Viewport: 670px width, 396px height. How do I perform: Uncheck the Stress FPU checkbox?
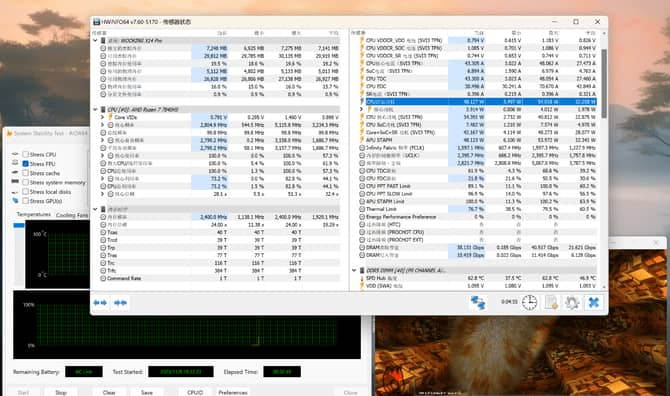[x=26, y=164]
